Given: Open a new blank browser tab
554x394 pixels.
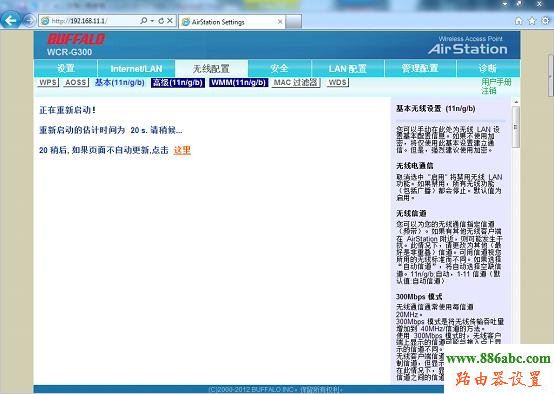Looking at the screenshot, I should click(294, 22).
